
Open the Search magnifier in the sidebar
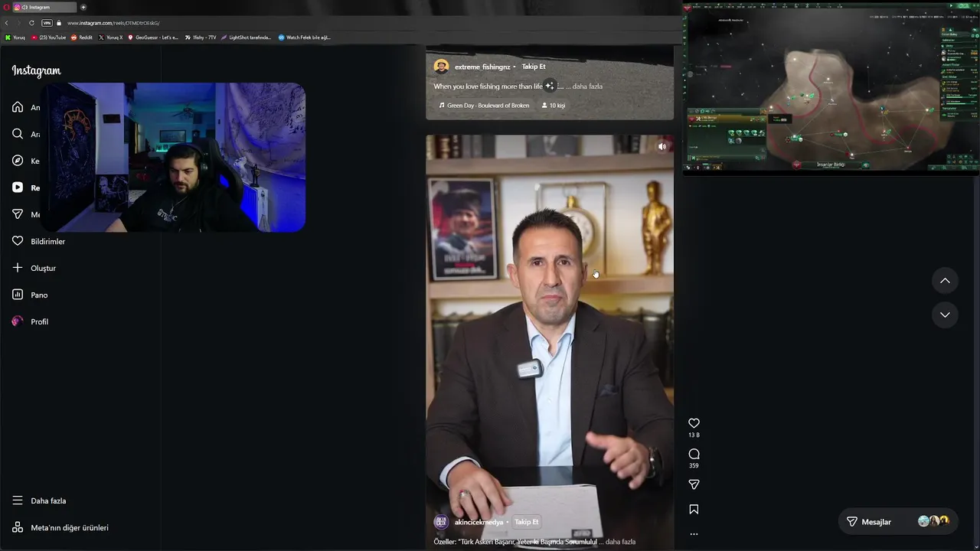point(18,134)
